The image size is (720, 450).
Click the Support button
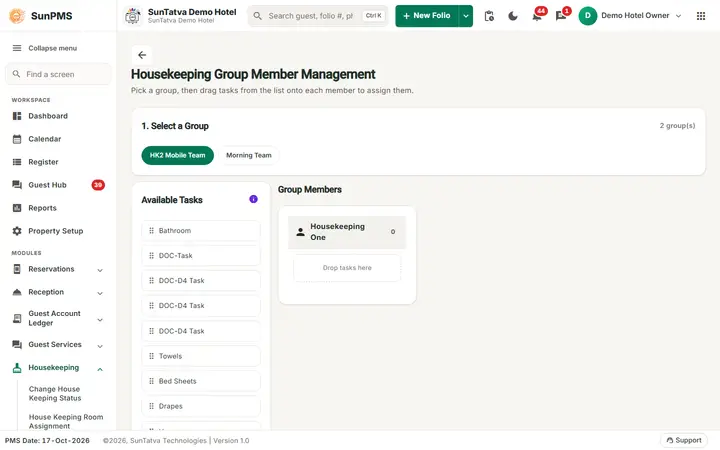point(684,440)
